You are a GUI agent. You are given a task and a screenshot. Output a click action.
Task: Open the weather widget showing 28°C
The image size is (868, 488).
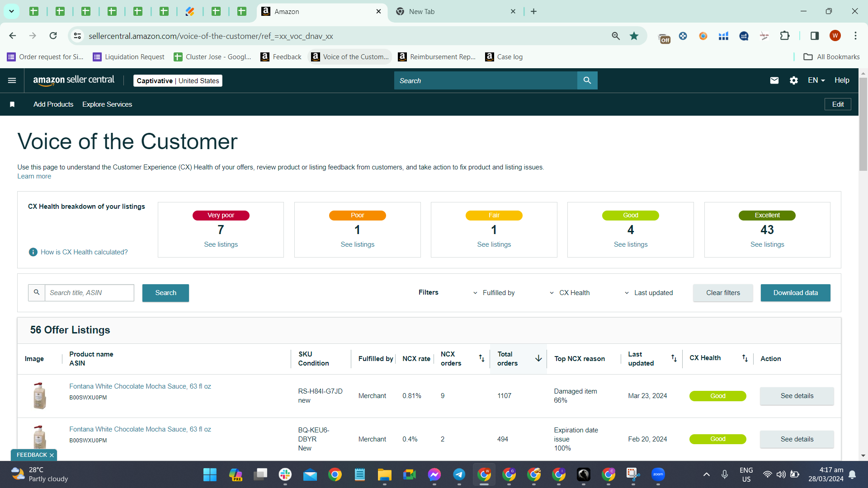pos(40,474)
